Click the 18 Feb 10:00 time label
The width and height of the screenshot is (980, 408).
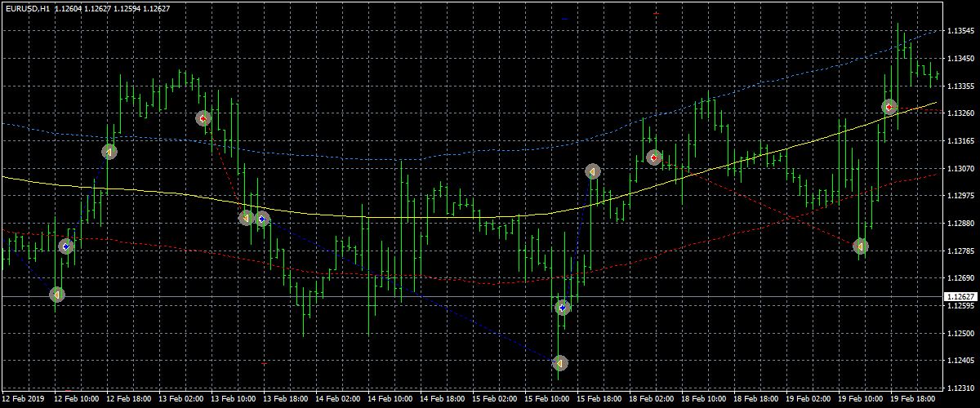tap(702, 399)
